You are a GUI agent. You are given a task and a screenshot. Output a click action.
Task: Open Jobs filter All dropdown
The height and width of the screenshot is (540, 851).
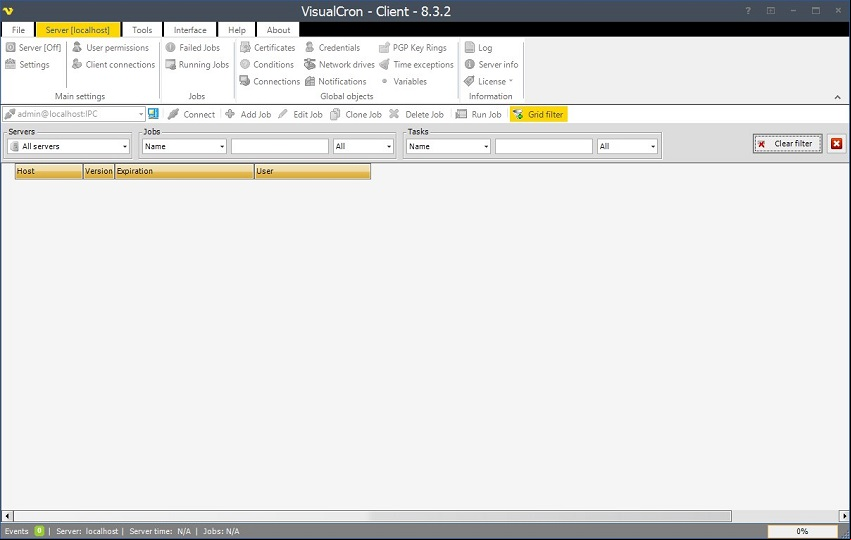pyautogui.click(x=363, y=147)
